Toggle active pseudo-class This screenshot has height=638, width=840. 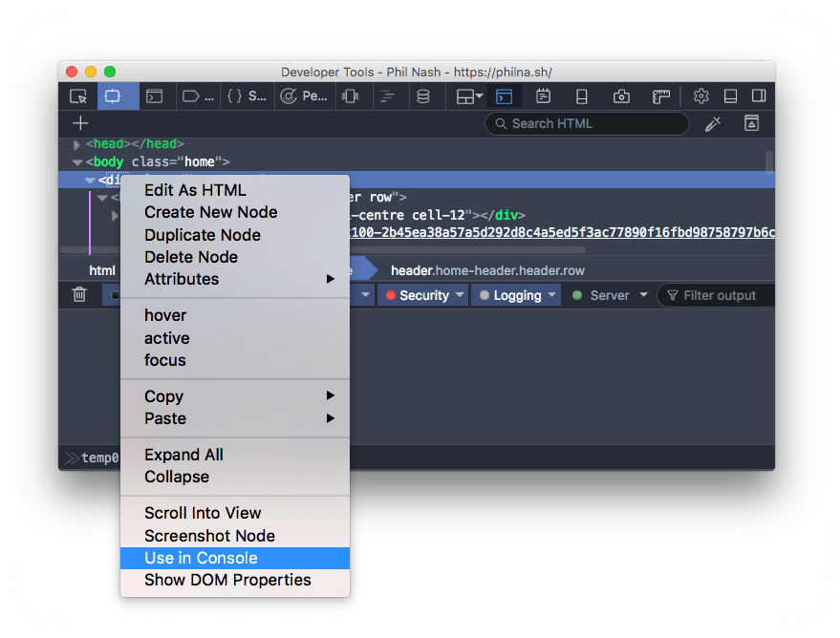[x=235, y=338]
